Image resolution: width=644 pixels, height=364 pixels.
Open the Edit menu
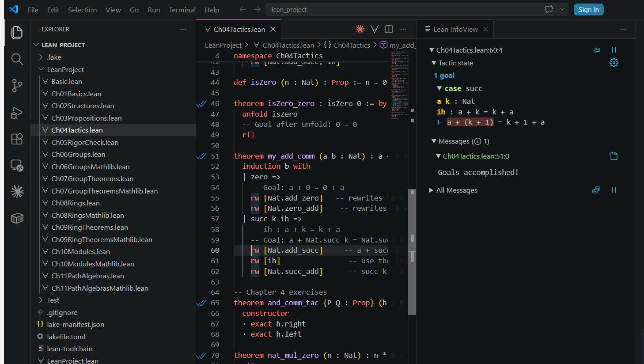[x=53, y=10]
